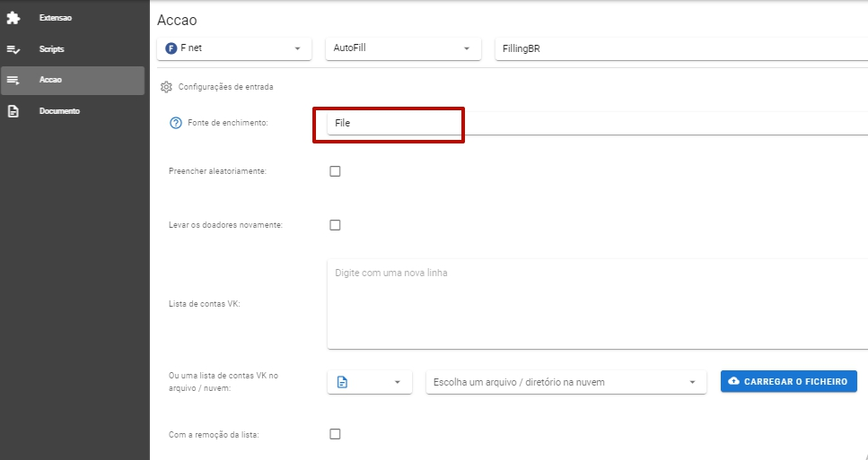Click the help question mark icon
868x460 pixels.
(175, 123)
